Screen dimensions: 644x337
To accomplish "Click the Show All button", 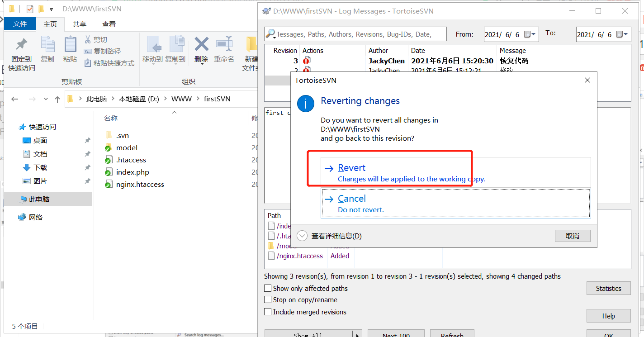I will point(308,334).
